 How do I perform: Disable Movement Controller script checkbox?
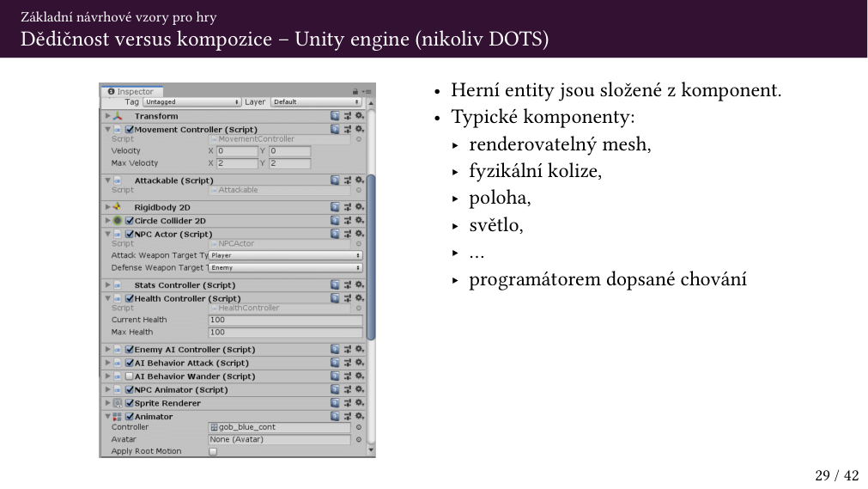click(130, 129)
